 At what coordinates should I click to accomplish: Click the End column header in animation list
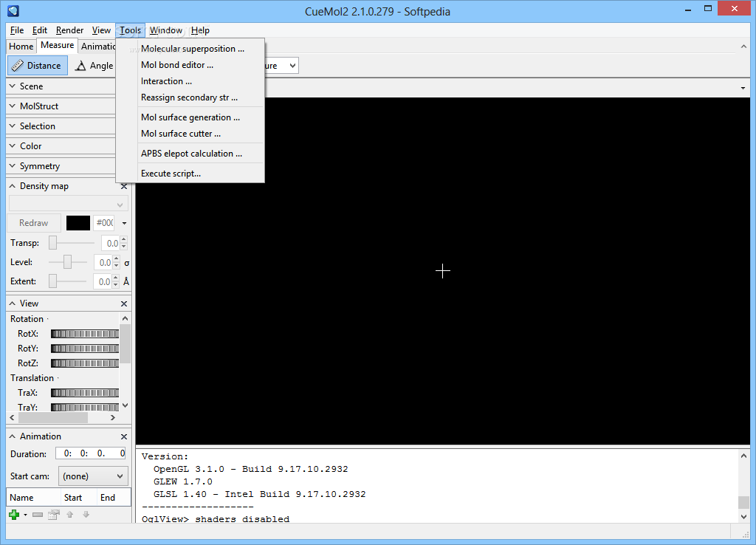[x=113, y=498]
